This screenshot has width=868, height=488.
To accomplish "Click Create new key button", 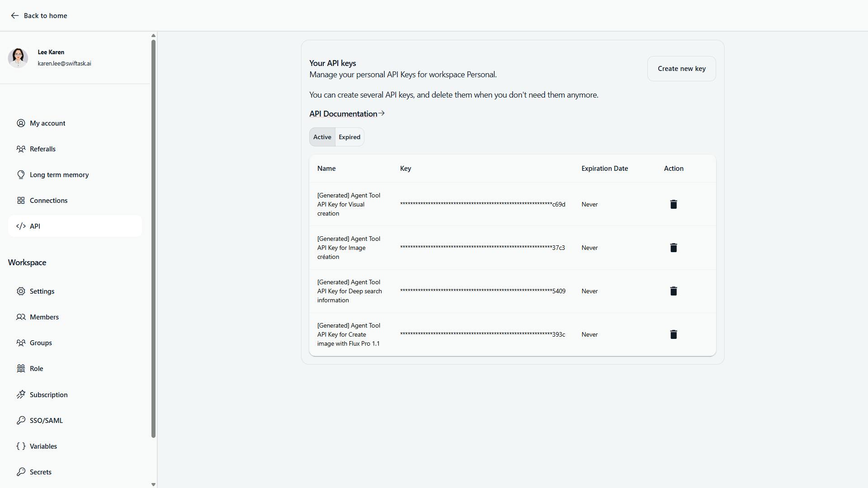I will pyautogui.click(x=681, y=69).
